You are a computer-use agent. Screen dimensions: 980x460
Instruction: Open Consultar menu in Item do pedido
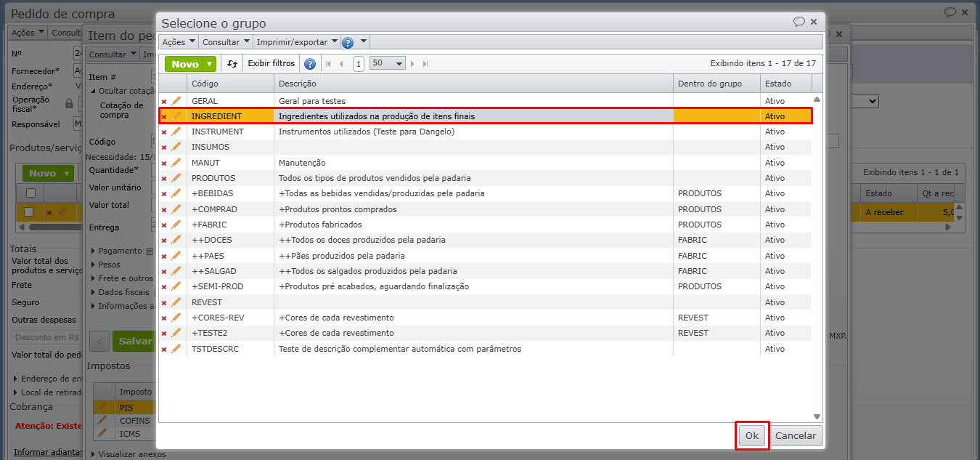tap(112, 55)
